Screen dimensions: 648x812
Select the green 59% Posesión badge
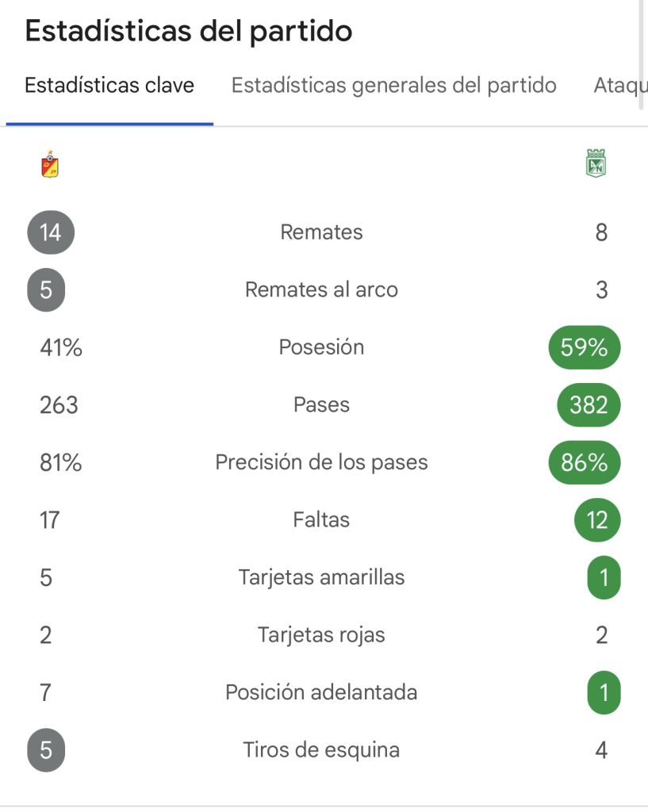click(x=585, y=347)
